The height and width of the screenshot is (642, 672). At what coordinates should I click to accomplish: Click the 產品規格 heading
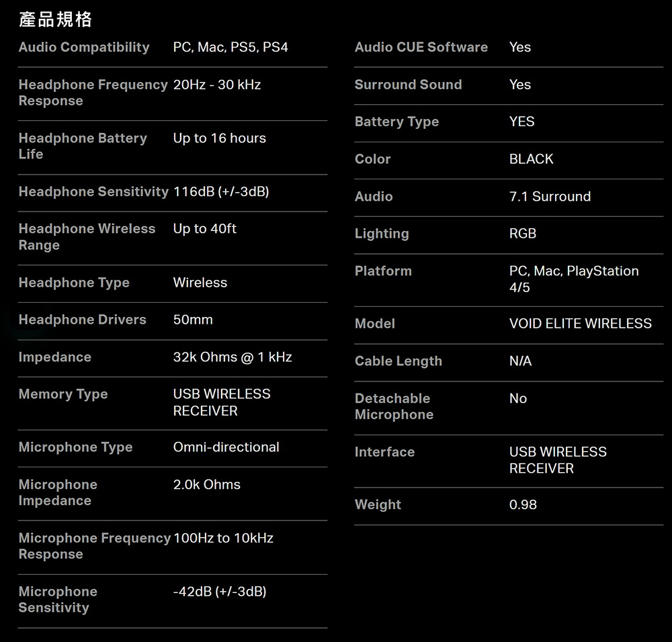[55, 19]
